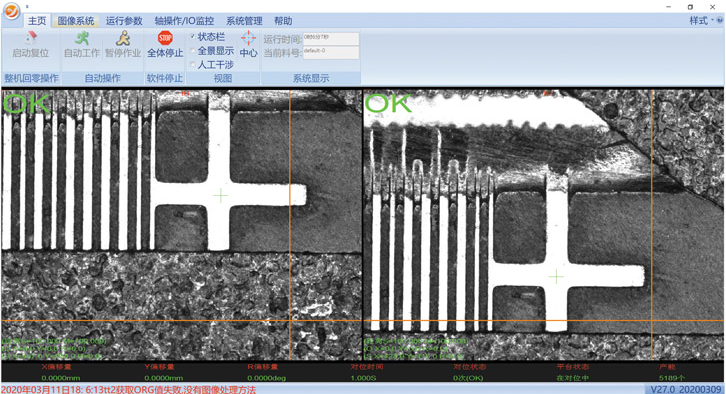Switch to the 图像系统 tab
This screenshot has width=726, height=394.
[75, 21]
